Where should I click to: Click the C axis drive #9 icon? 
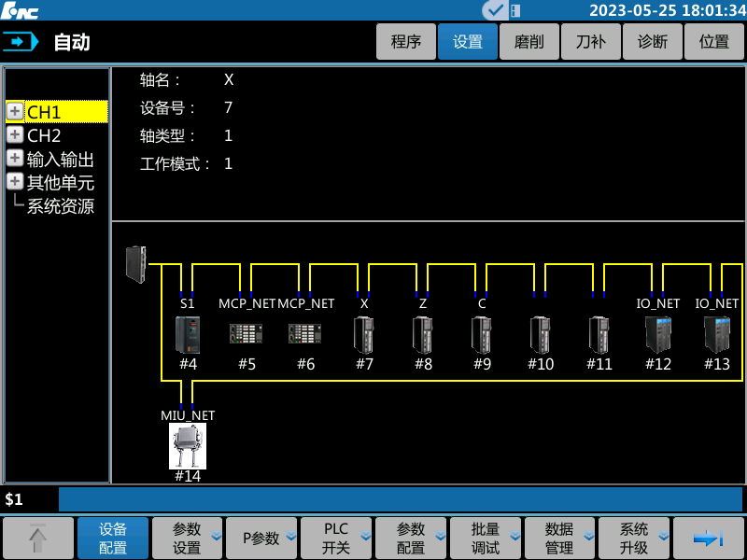click(482, 334)
